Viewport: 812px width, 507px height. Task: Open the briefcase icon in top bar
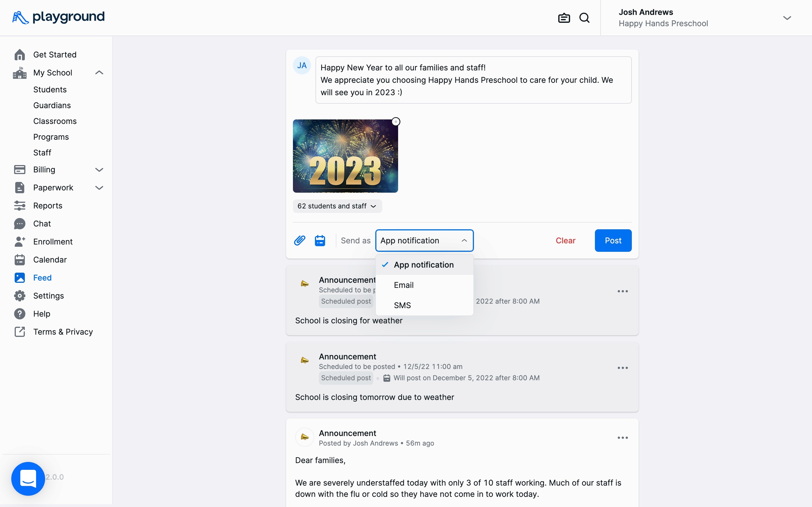coord(564,18)
